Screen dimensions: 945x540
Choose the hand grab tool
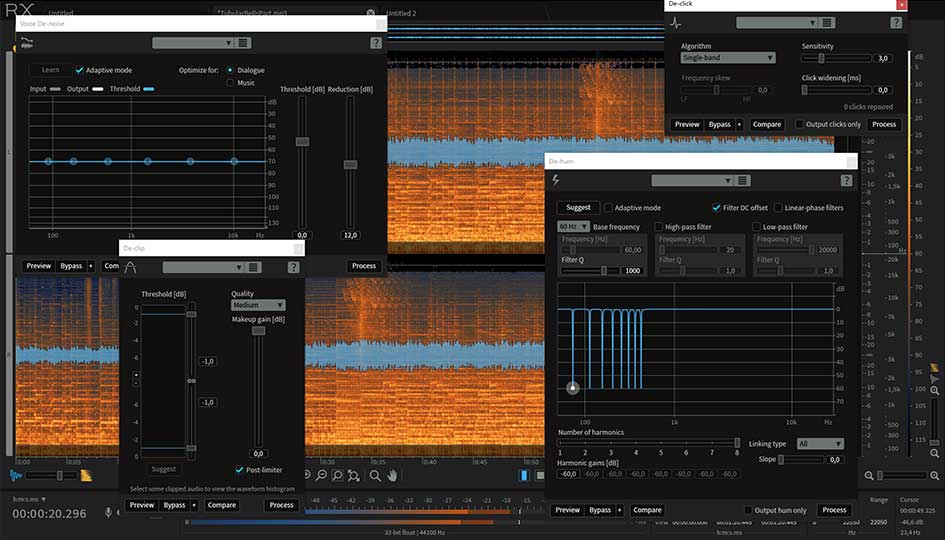coord(392,476)
